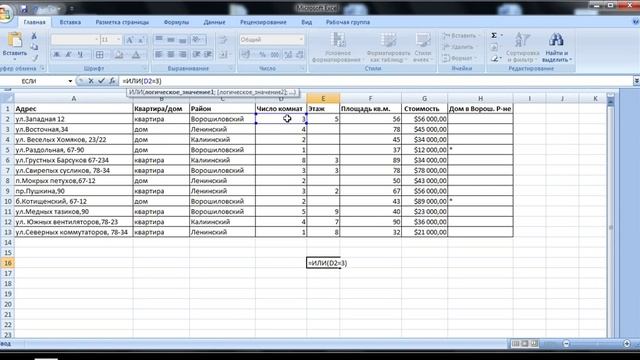Click the Merge and Center icon
Viewport: 640px width, 360px height.
224,54
